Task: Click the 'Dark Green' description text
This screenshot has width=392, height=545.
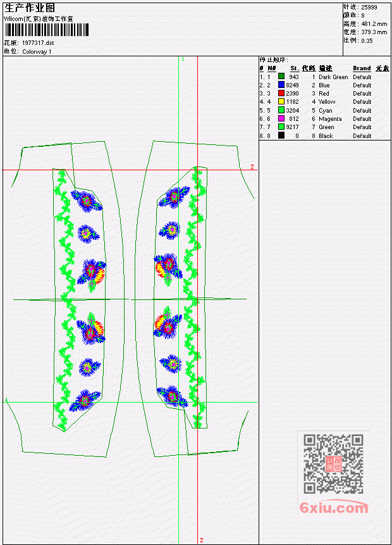Action: click(x=333, y=77)
